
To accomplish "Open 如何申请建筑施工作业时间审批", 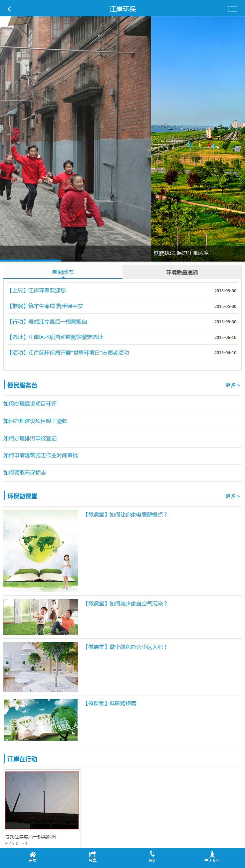I will [41, 455].
